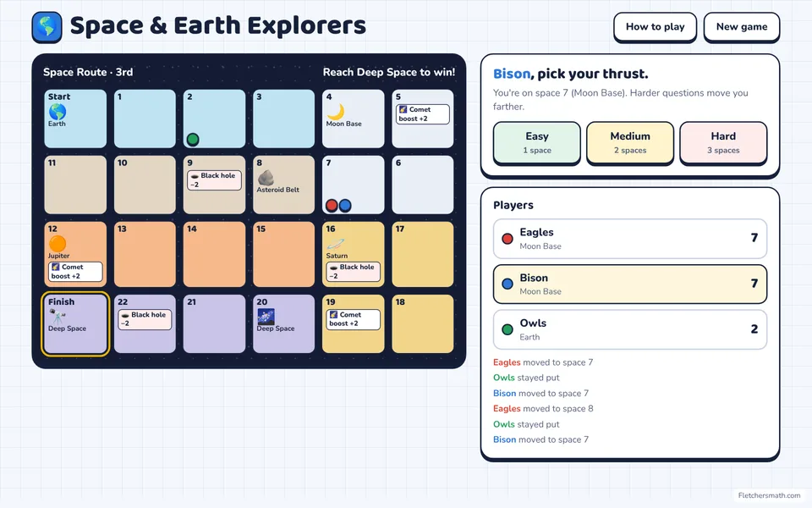Select the Bison player card

(630, 284)
